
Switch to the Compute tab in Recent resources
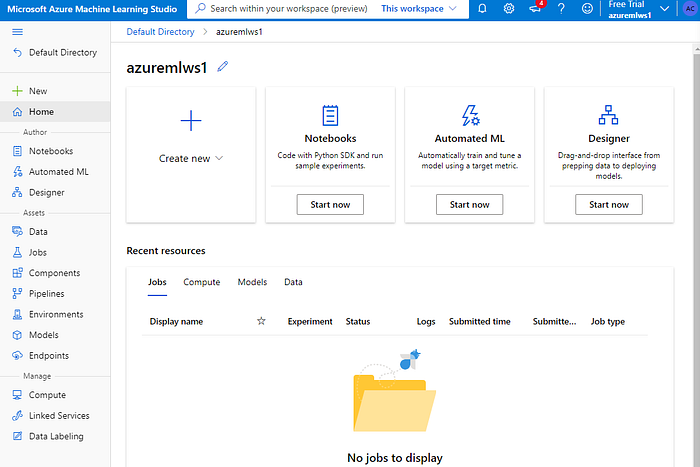tap(202, 282)
